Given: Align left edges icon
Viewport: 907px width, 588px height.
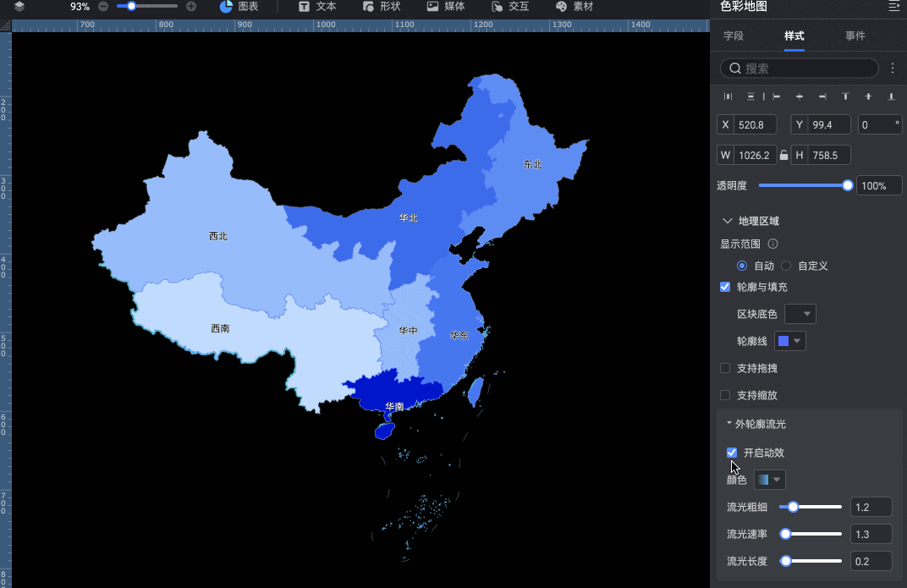Looking at the screenshot, I should coord(776,96).
